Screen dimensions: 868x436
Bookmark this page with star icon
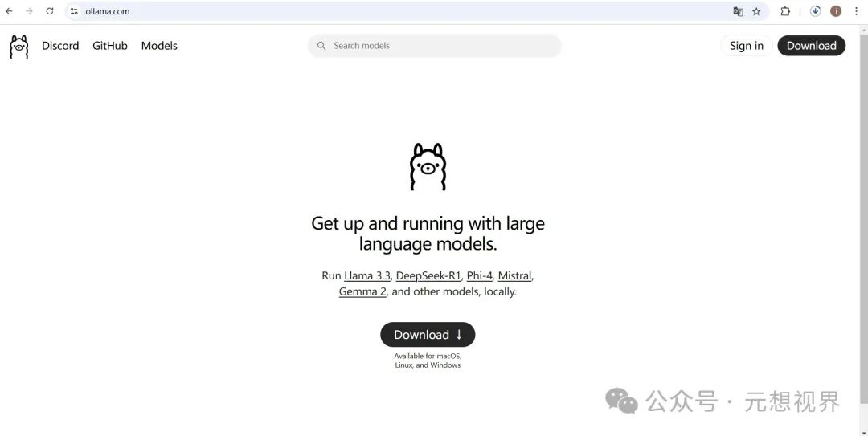(756, 11)
